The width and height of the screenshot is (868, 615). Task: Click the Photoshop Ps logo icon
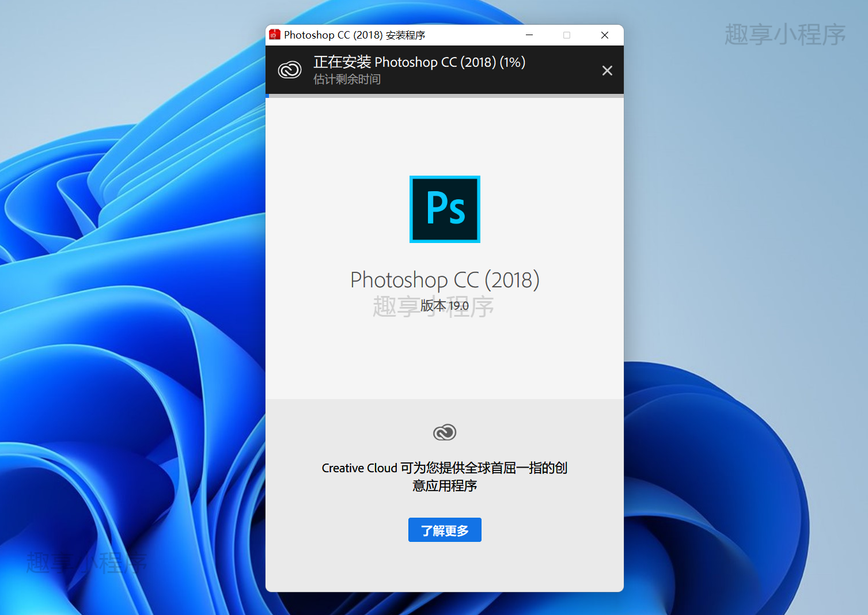[445, 209]
